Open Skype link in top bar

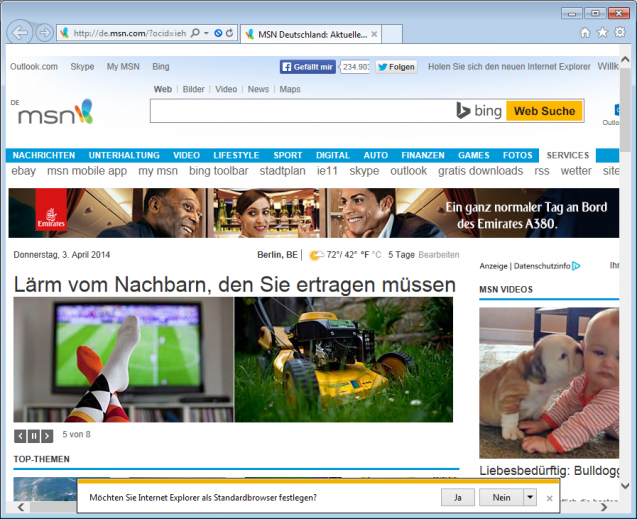[82, 67]
